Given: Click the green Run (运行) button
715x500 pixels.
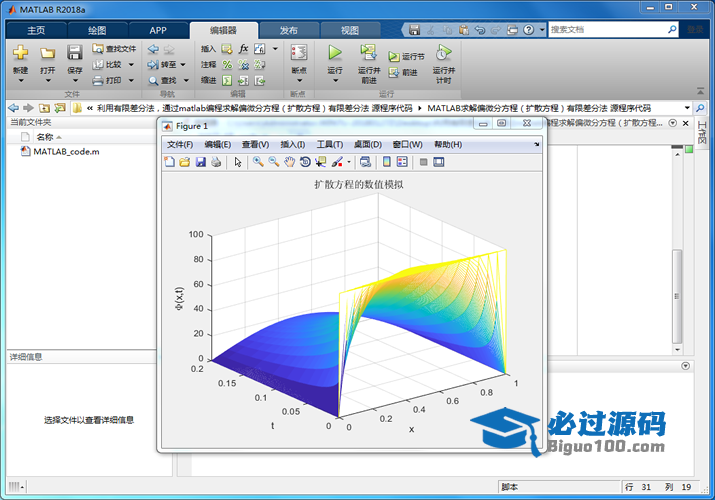Looking at the screenshot, I should point(335,54).
